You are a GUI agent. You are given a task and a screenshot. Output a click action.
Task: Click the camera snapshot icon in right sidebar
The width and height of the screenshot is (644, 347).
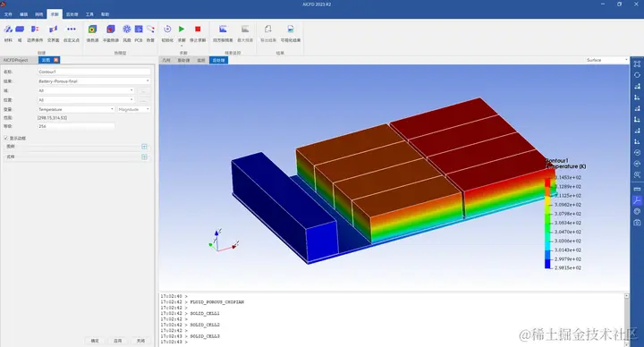[637, 223]
